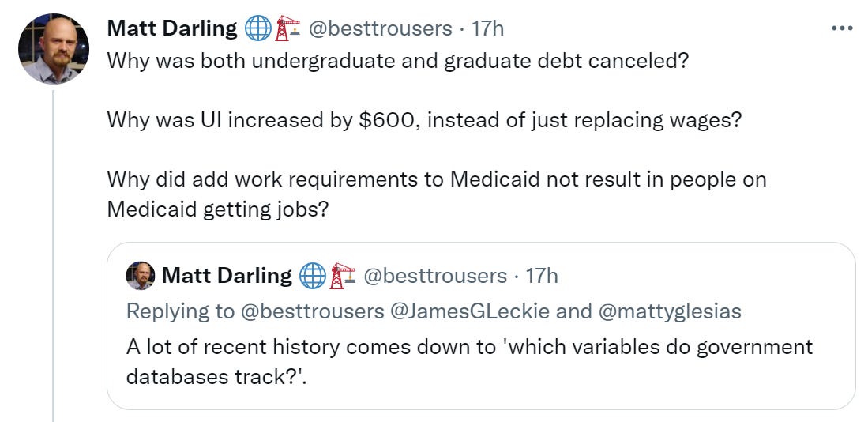Click crane emoji beside main author name

(287, 28)
